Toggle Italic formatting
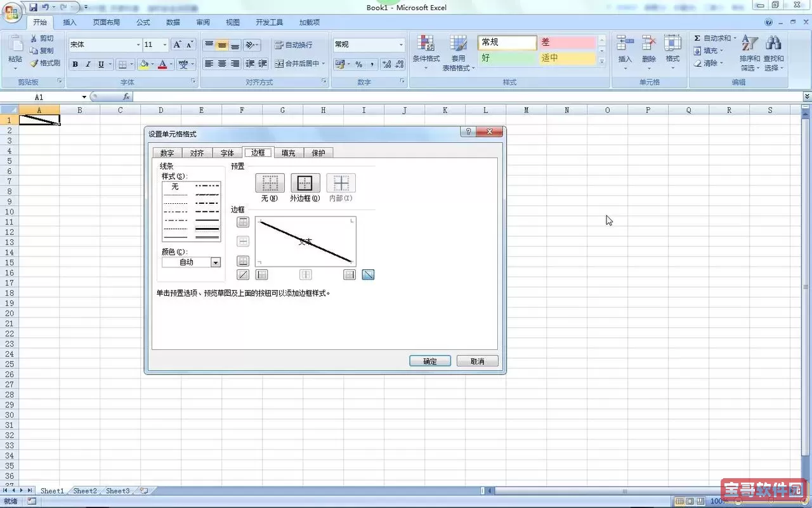 (88, 64)
